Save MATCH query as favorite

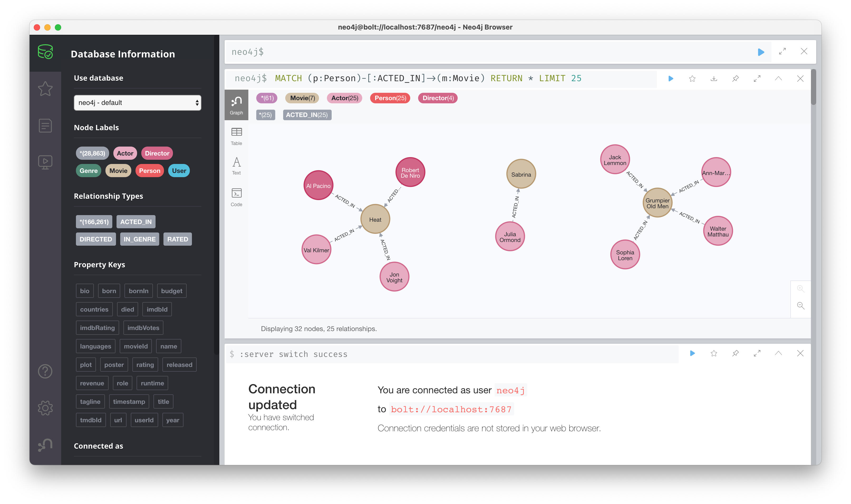coord(692,79)
